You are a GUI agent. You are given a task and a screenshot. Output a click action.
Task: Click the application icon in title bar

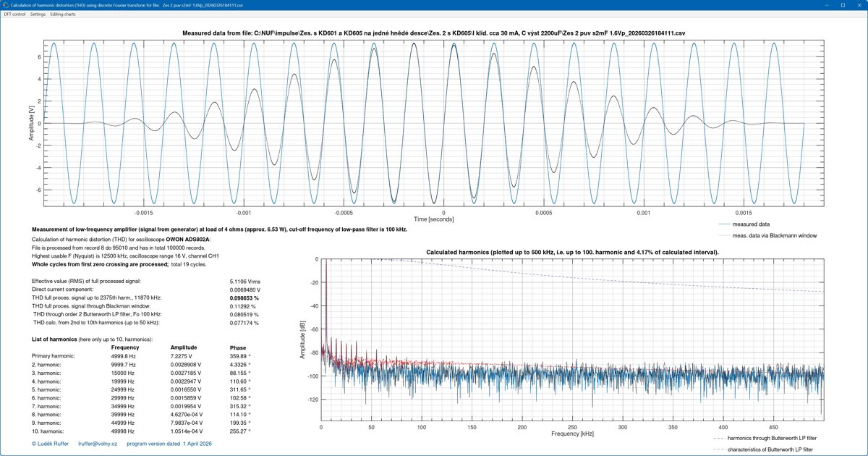tap(6, 4)
